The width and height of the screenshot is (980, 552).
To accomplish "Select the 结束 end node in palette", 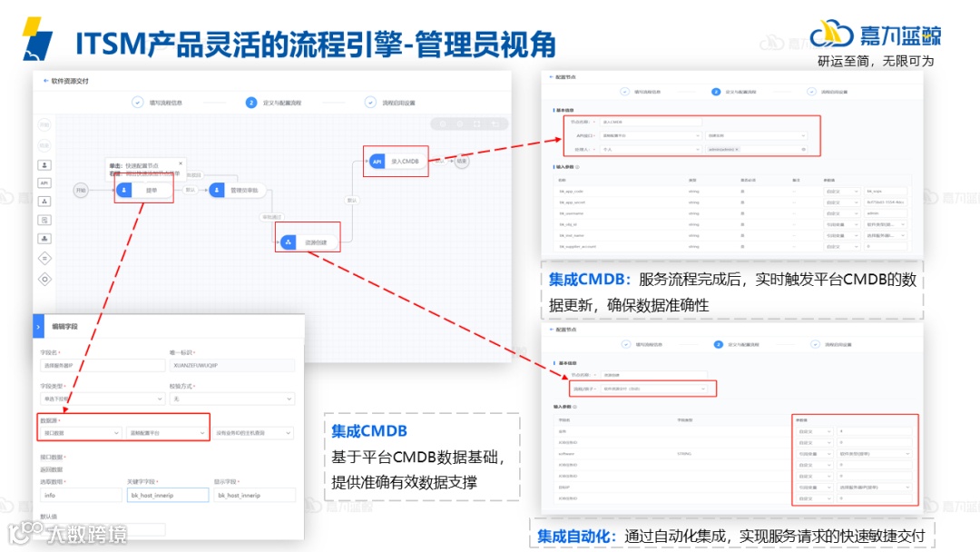I will (44, 145).
